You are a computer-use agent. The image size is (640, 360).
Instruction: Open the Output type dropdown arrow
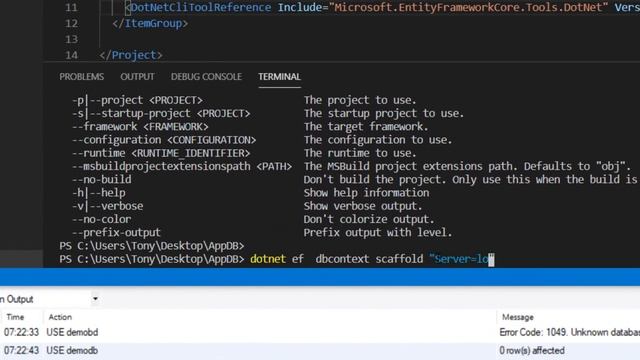95,299
